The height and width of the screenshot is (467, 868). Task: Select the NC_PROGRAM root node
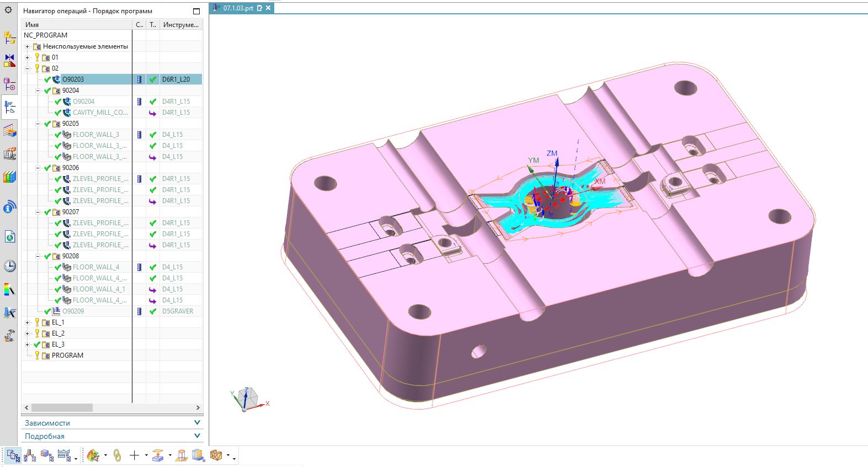(45, 35)
